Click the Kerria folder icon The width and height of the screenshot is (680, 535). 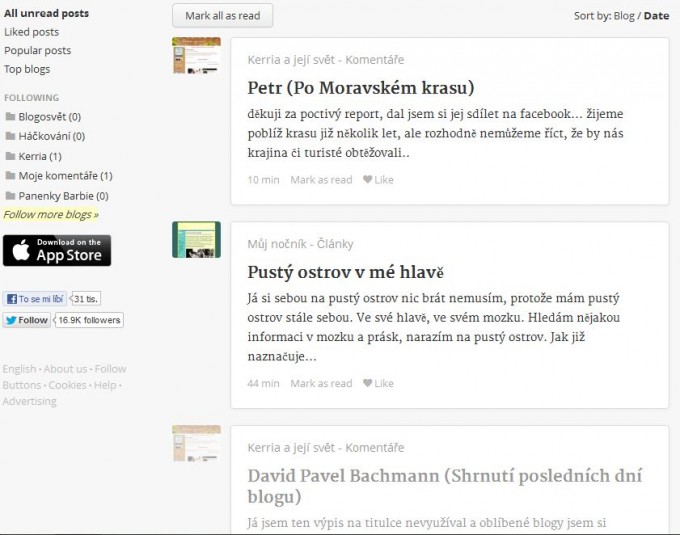[10, 157]
